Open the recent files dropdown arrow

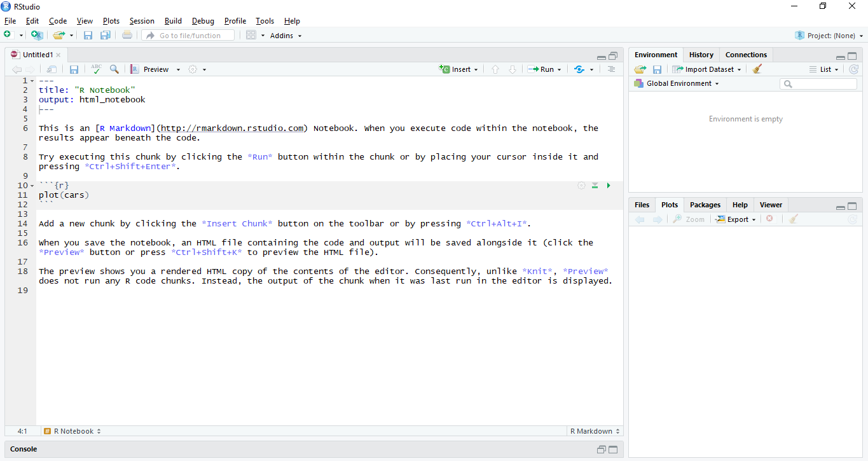[x=71, y=36]
